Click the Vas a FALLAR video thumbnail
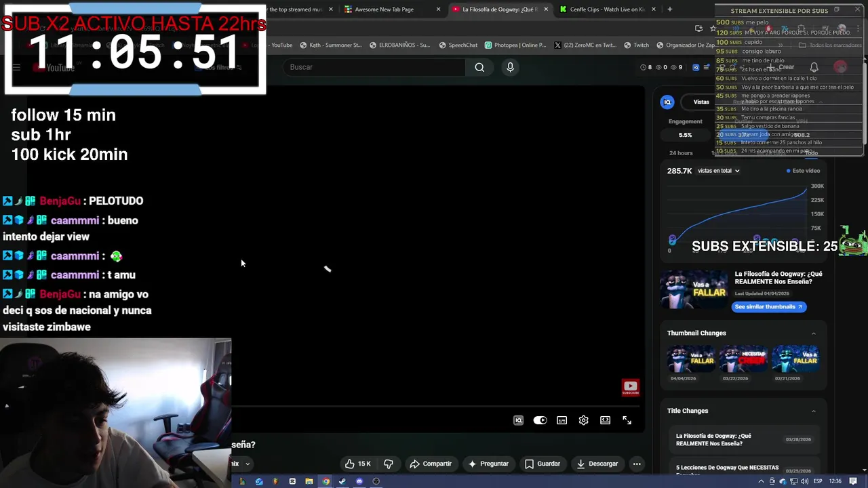The width and height of the screenshot is (868, 488). pyautogui.click(x=694, y=289)
